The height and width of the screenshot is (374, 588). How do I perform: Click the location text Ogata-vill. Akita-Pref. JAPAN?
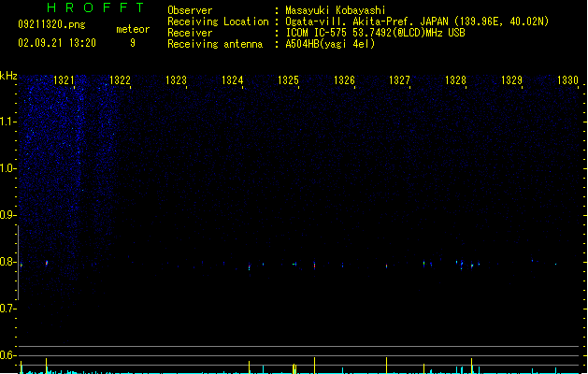366,22
